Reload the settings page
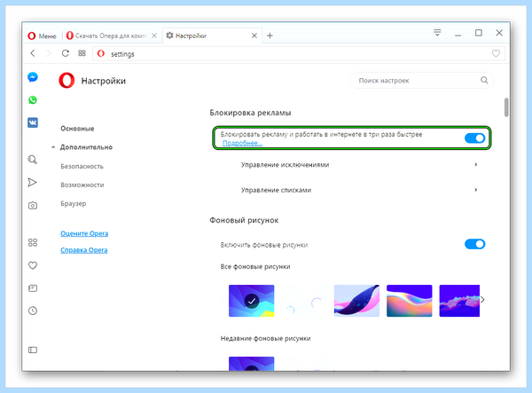The height and width of the screenshot is (393, 532). click(x=65, y=53)
